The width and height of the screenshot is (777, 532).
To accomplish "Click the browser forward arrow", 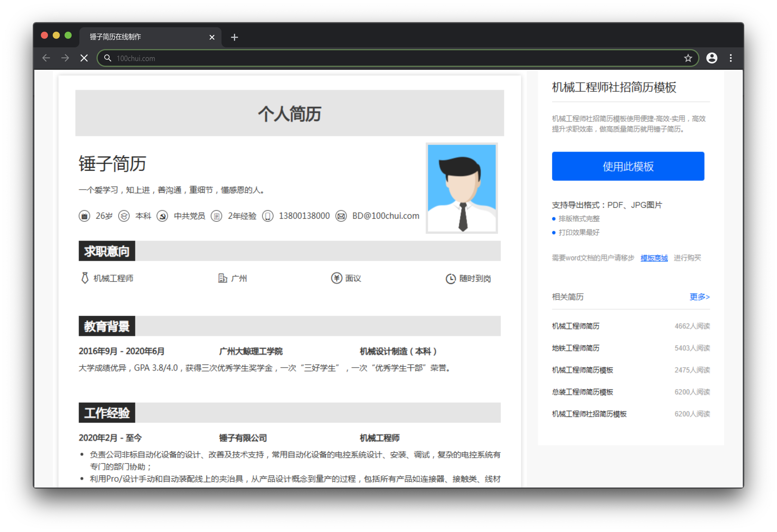I will (65, 58).
